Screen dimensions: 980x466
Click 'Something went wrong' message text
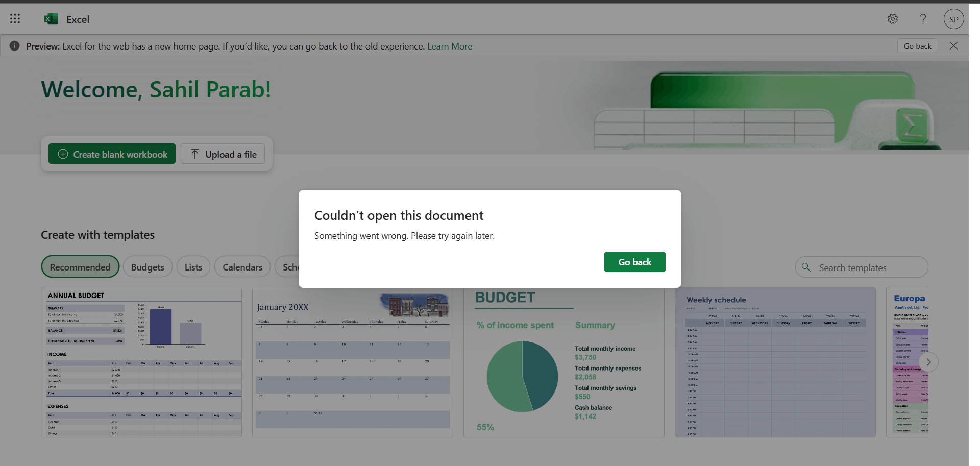pyautogui.click(x=404, y=236)
